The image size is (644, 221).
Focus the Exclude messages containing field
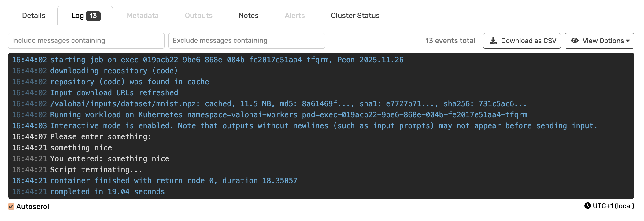pos(247,41)
